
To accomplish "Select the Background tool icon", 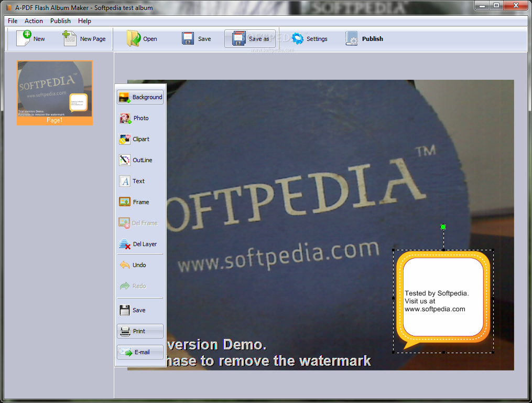I will (x=124, y=97).
